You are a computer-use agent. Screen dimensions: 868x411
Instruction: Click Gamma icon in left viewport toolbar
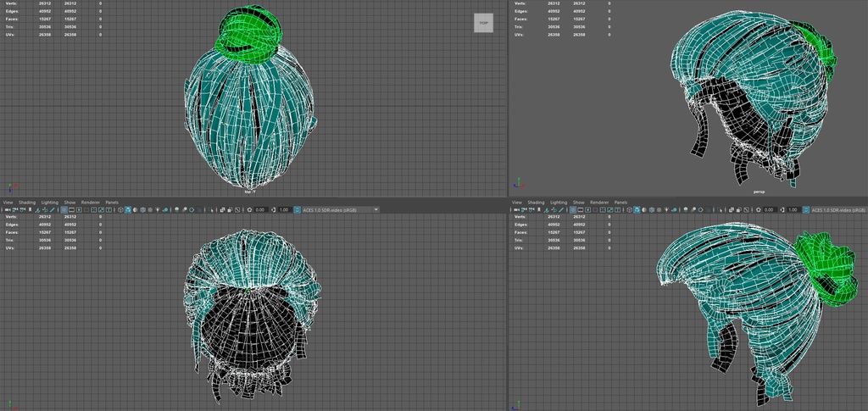[x=274, y=209]
